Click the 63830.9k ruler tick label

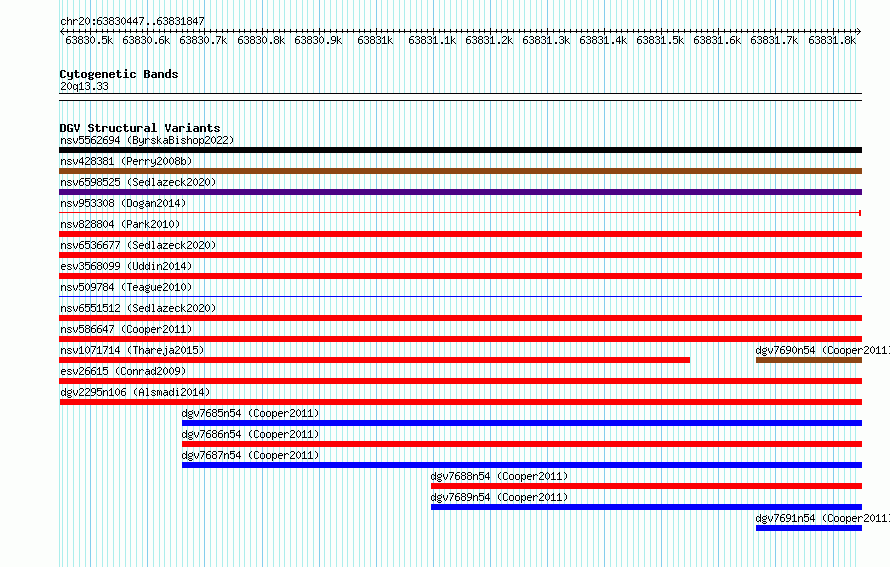[x=318, y=40]
